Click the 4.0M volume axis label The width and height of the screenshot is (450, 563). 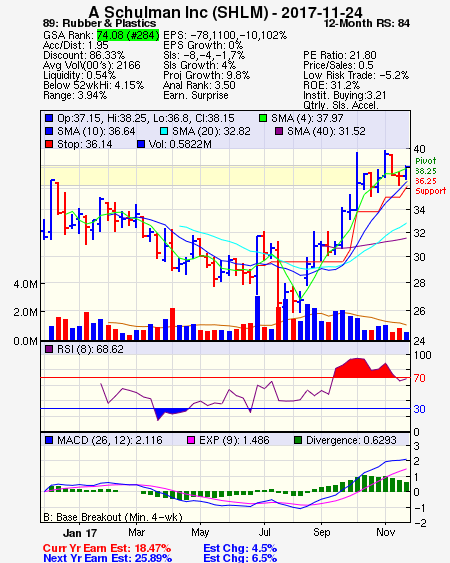[26, 284]
